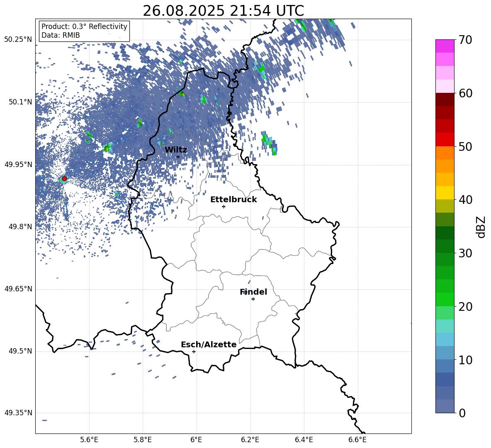Click the latitude label 49.5°N
This screenshot has height=448, width=491.
(20, 351)
